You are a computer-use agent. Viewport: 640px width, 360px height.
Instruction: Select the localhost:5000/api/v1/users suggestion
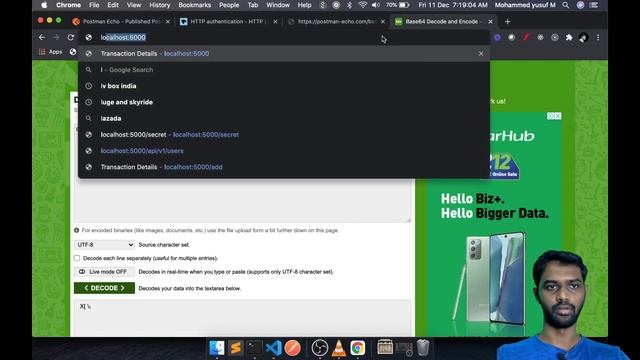(x=284, y=151)
